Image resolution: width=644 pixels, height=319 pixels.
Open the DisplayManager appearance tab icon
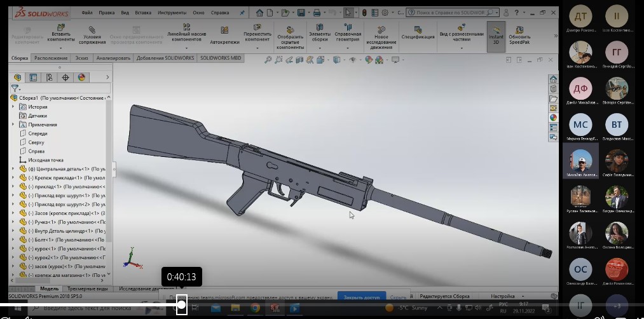tap(81, 78)
